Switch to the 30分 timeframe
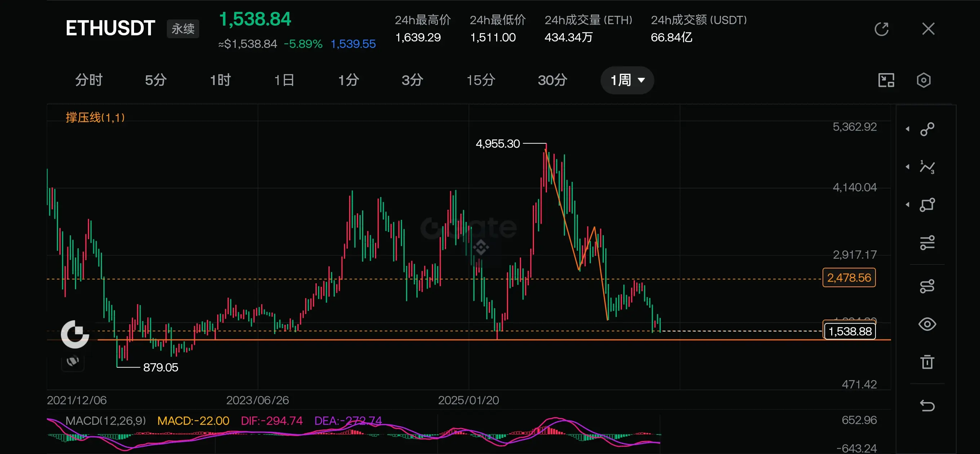 552,80
